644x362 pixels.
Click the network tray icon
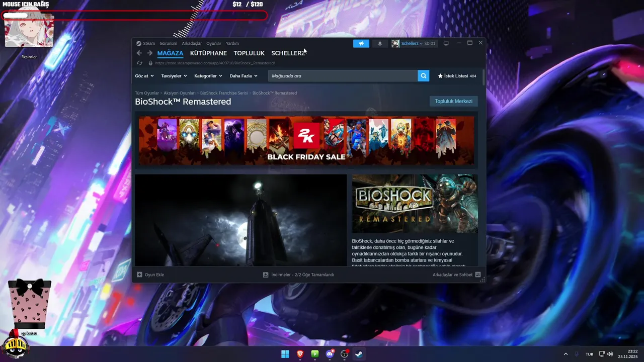[602, 354]
